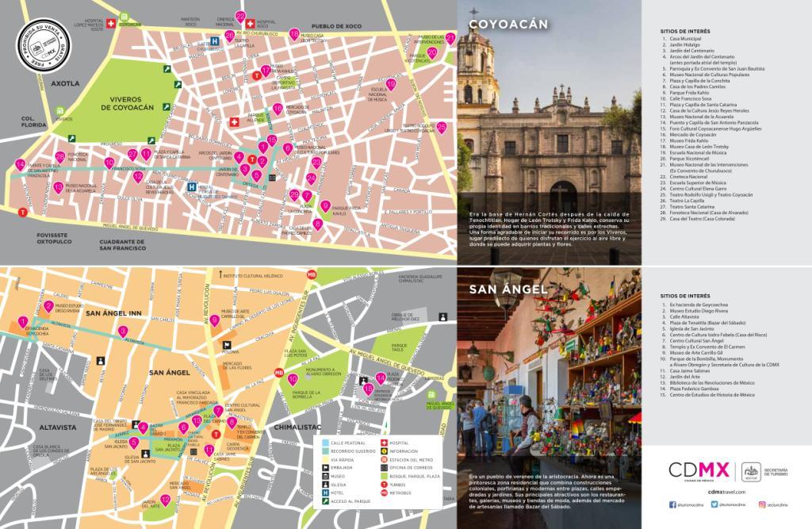Click the Recorrido Sugerido legend color swatch
The height and width of the screenshot is (529, 812).
click(x=327, y=450)
